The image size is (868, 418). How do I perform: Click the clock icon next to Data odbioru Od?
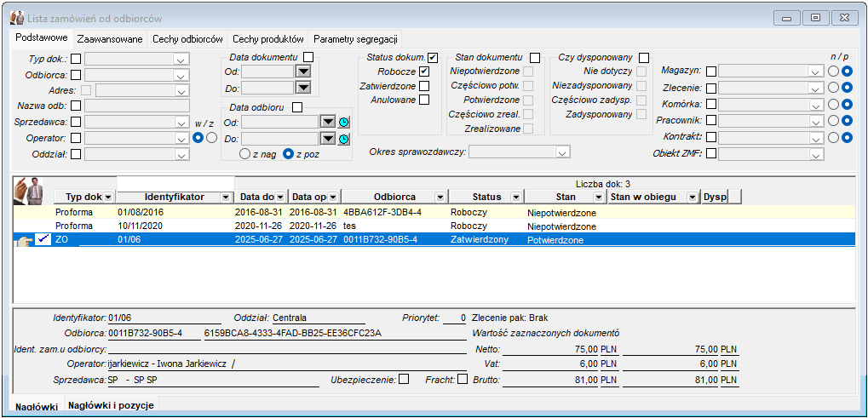pos(344,123)
